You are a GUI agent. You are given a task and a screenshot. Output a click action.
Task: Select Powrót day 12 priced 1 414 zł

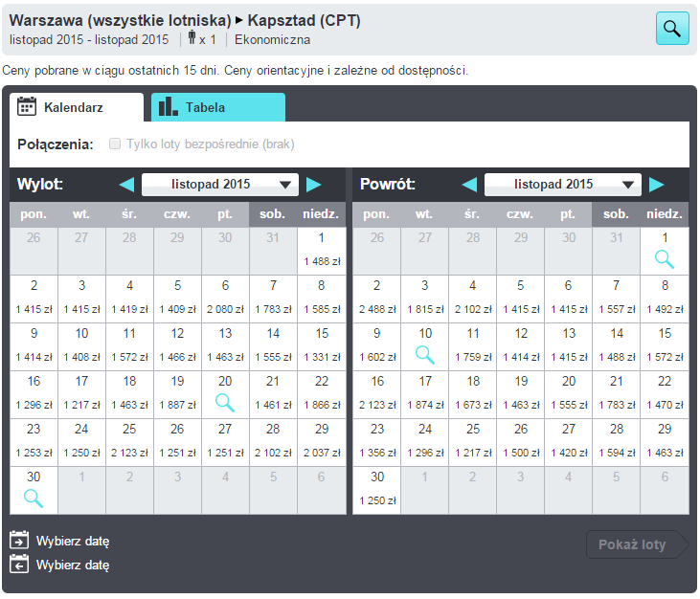[x=521, y=346]
